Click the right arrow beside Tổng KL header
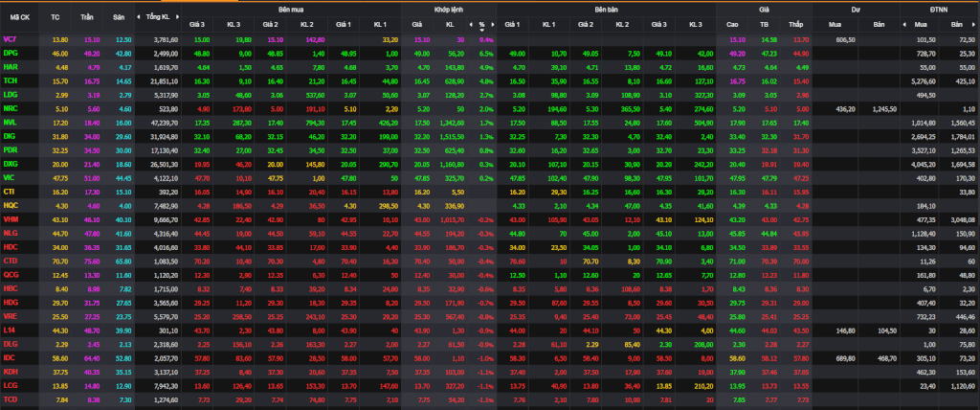 click(x=178, y=16)
